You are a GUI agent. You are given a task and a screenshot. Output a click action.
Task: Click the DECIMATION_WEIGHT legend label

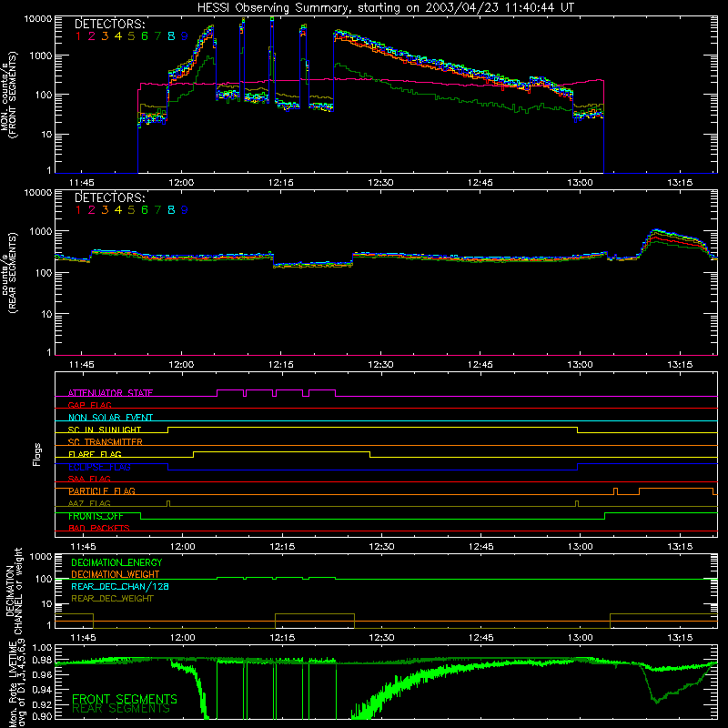tap(116, 575)
